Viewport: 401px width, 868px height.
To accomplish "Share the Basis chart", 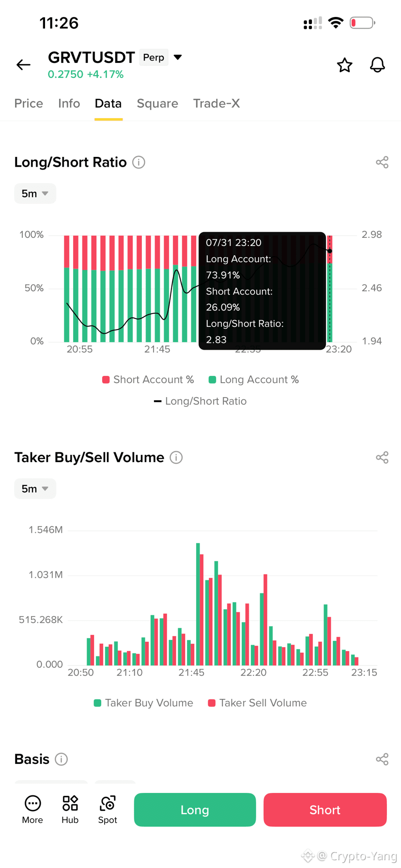I will (x=382, y=759).
